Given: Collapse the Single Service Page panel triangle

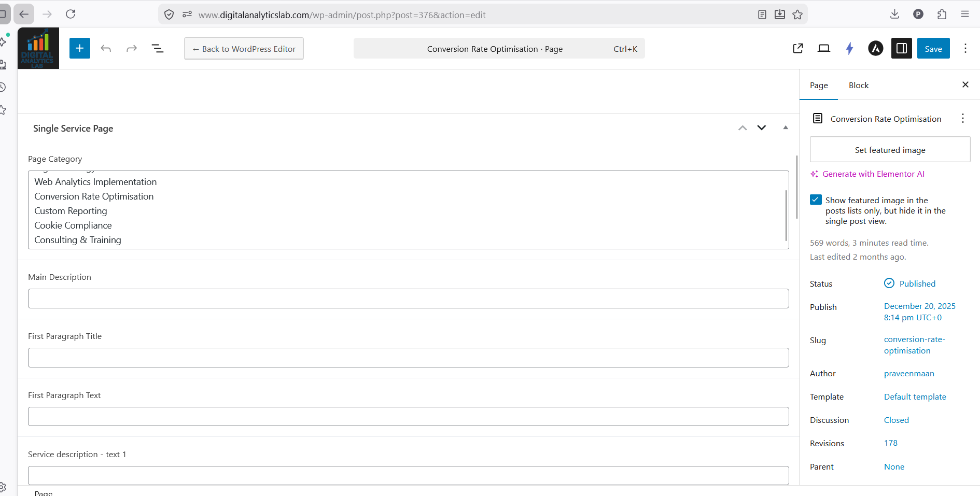Looking at the screenshot, I should [x=786, y=127].
